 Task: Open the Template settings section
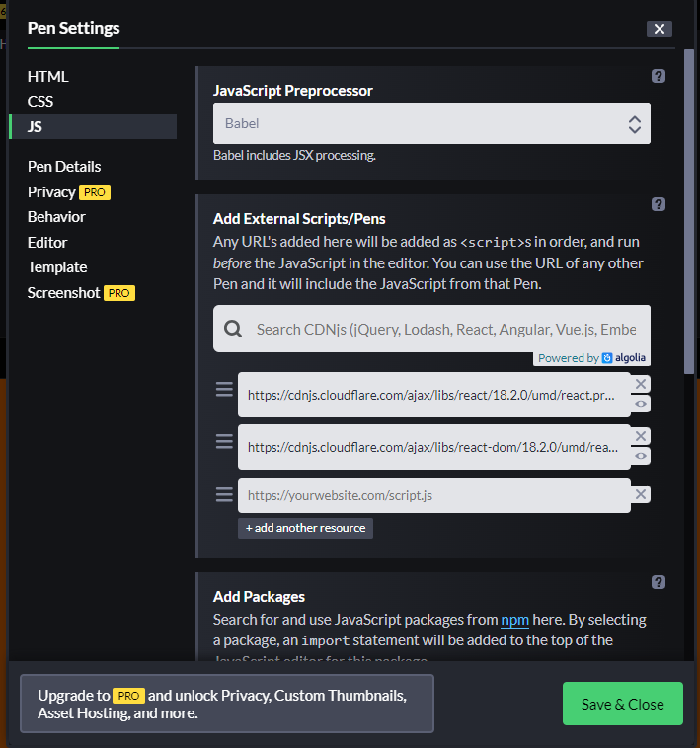57,267
